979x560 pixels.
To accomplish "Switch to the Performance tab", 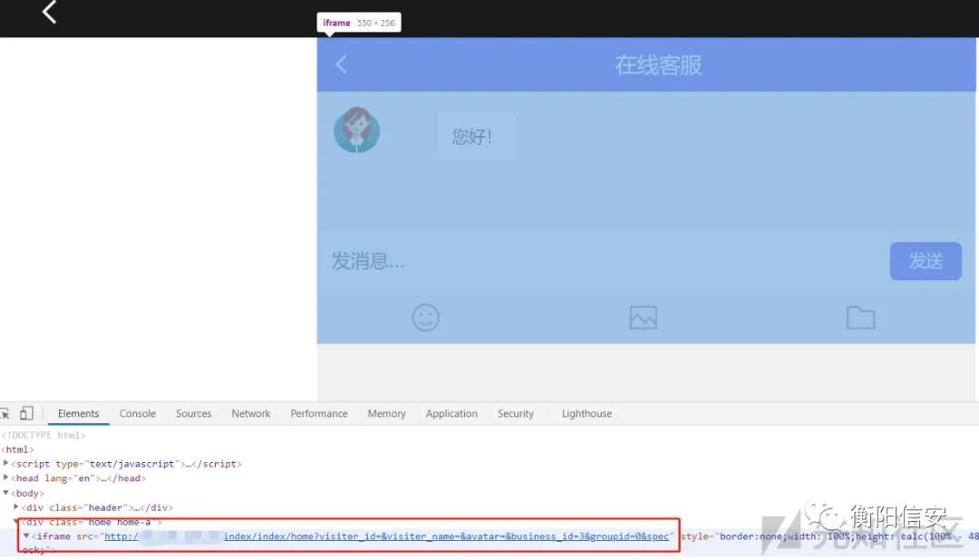I will (319, 413).
